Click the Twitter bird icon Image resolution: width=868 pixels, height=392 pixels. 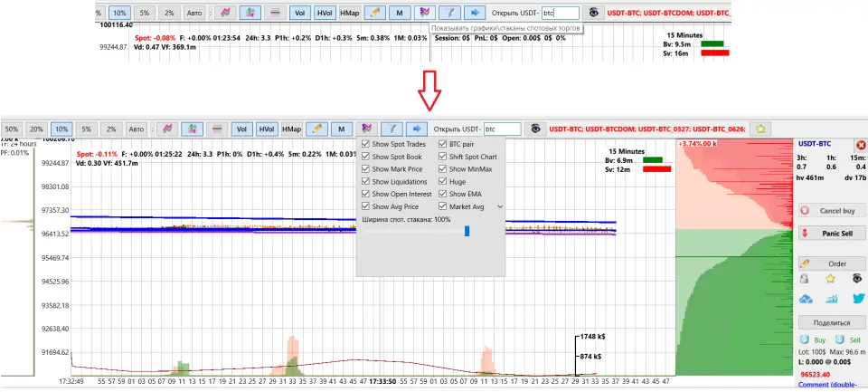click(858, 299)
